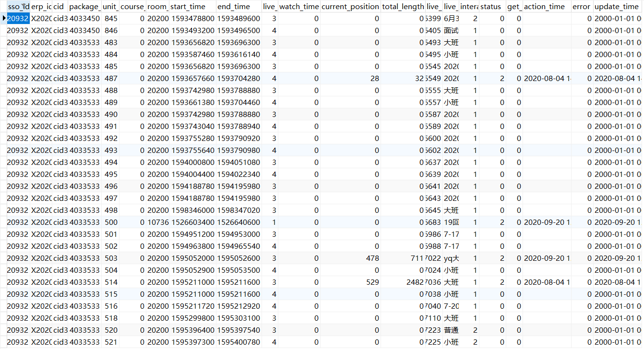
Task: Click end_time cell 1593489600
Action: [x=239, y=18]
